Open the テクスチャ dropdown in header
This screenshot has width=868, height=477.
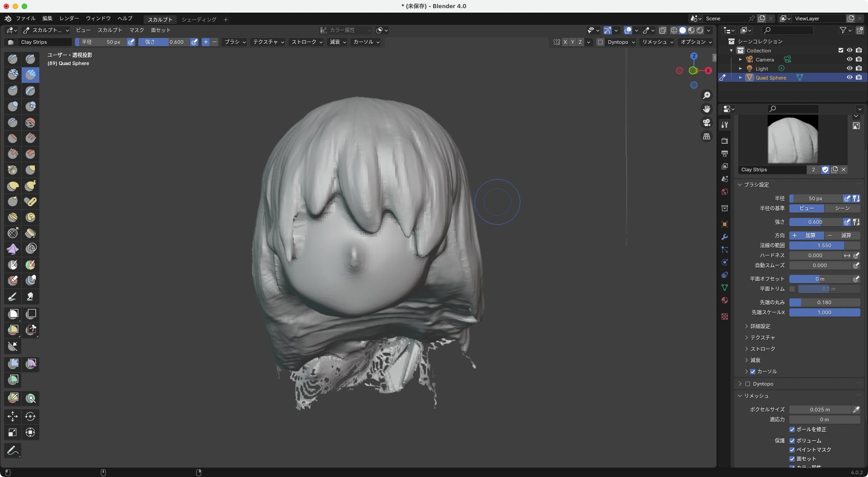coord(269,42)
